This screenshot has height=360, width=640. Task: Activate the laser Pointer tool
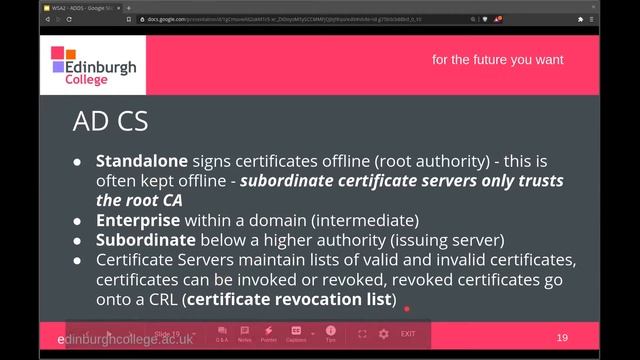point(269,334)
